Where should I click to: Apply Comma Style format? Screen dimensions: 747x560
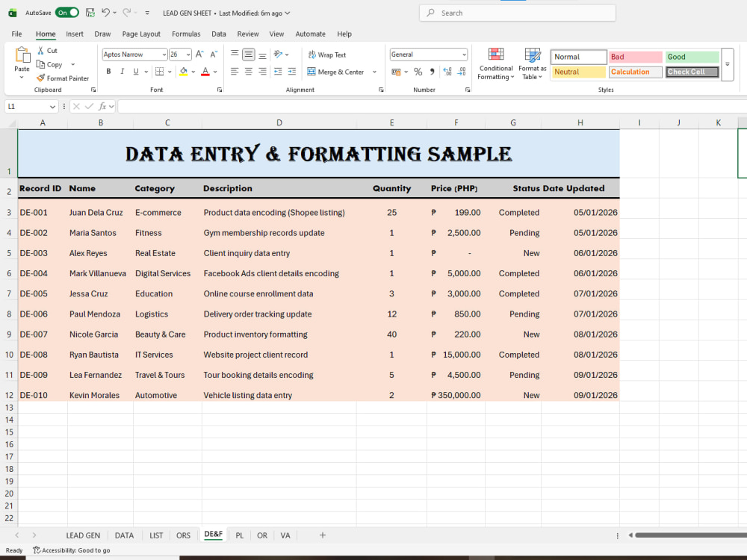[x=432, y=72]
